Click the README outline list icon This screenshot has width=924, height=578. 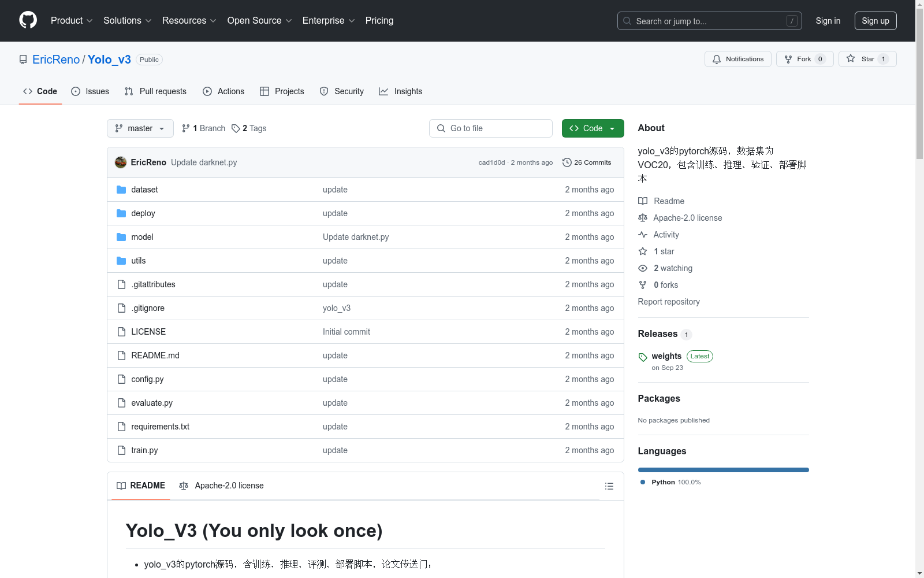tap(609, 486)
